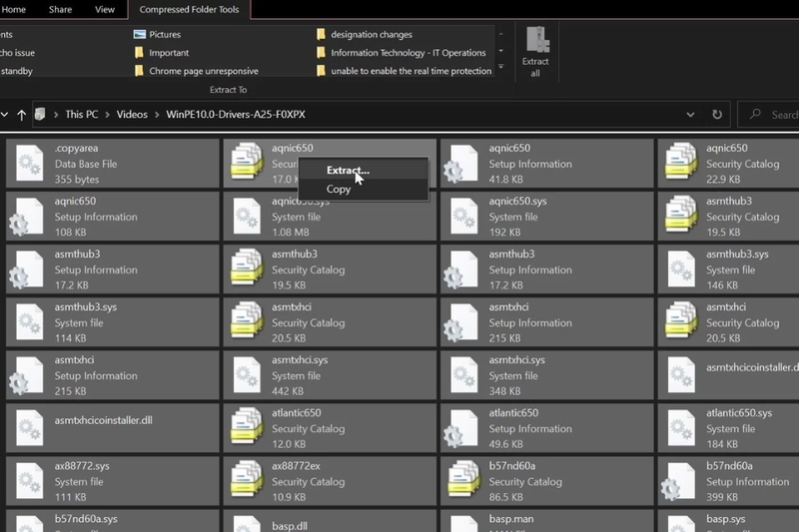Image resolution: width=799 pixels, height=532 pixels.
Task: Pick Pictures as the Extract To destination
Action: [x=164, y=34]
